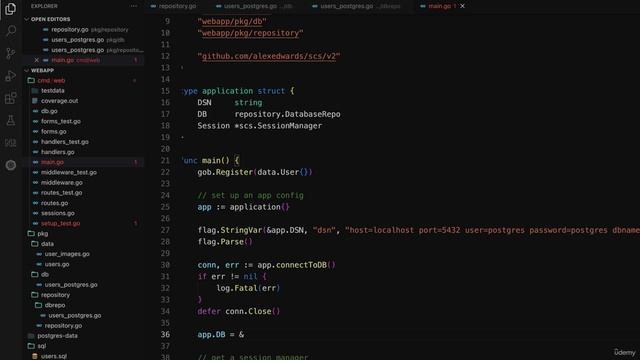This screenshot has height=360, width=640.
Task: Click '*scs.SessionManager' type on line 18
Action: 278,126
